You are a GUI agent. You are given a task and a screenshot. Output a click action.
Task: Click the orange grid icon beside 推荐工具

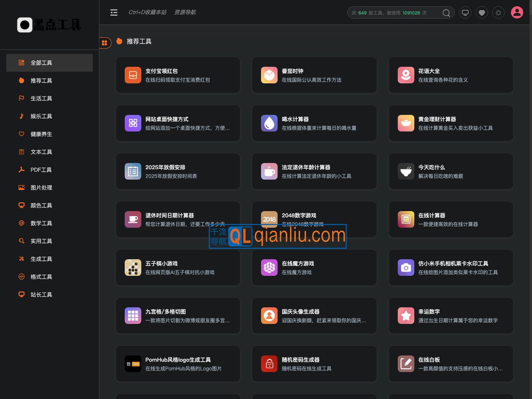pos(105,43)
